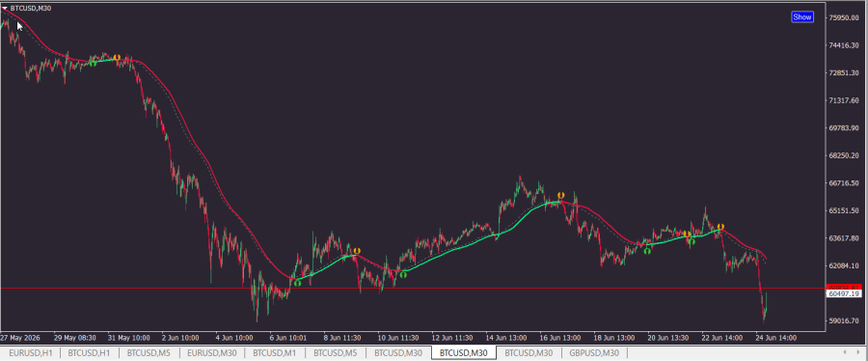Click the 31 May 10:00 time label
This screenshot has width=868, height=361.
point(129,338)
